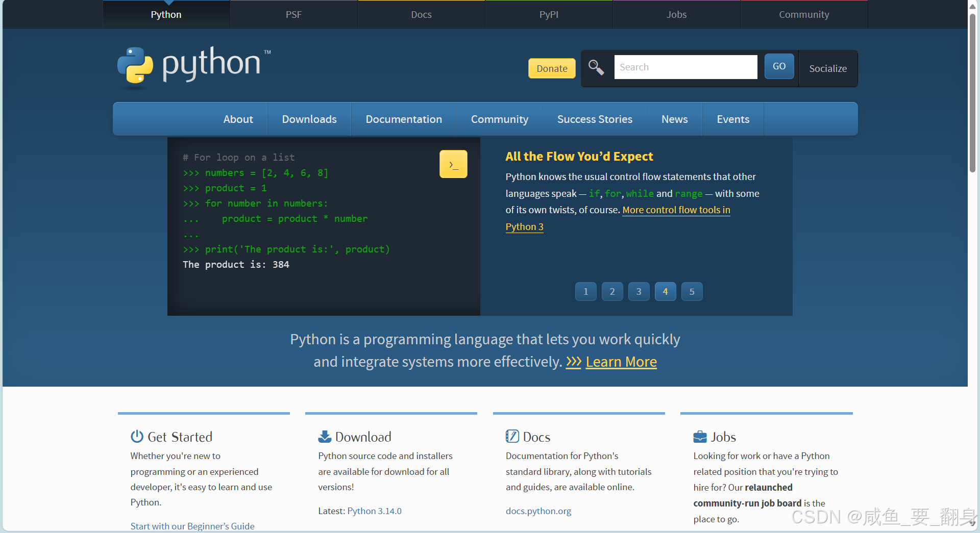Click the Docs section heading
Screen dimensions: 980x533
pyautogui.click(x=536, y=437)
